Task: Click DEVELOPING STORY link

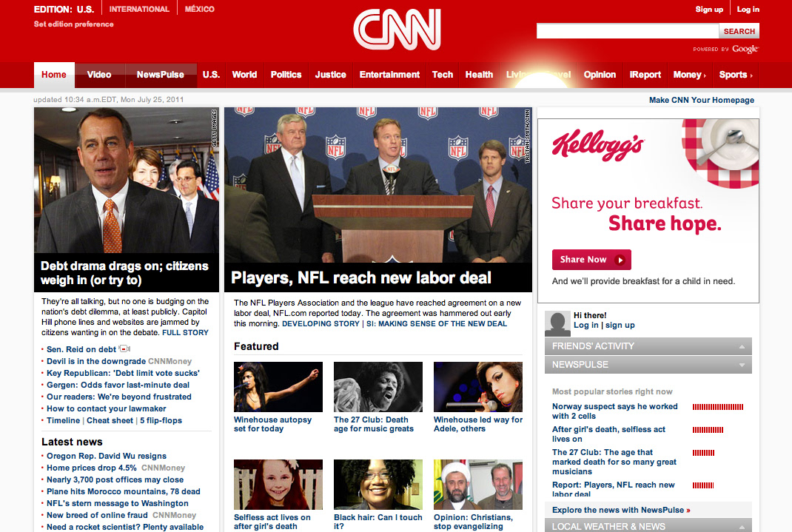Action: point(321,323)
